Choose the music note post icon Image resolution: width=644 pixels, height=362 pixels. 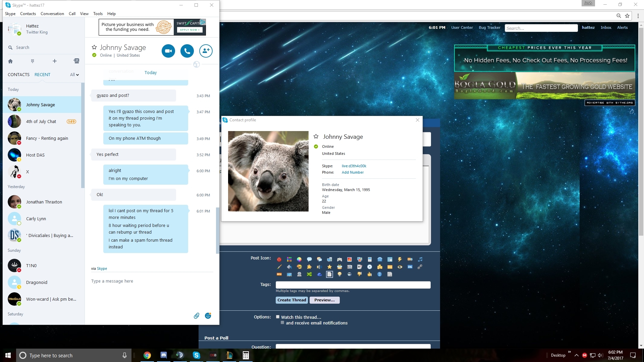(x=420, y=259)
